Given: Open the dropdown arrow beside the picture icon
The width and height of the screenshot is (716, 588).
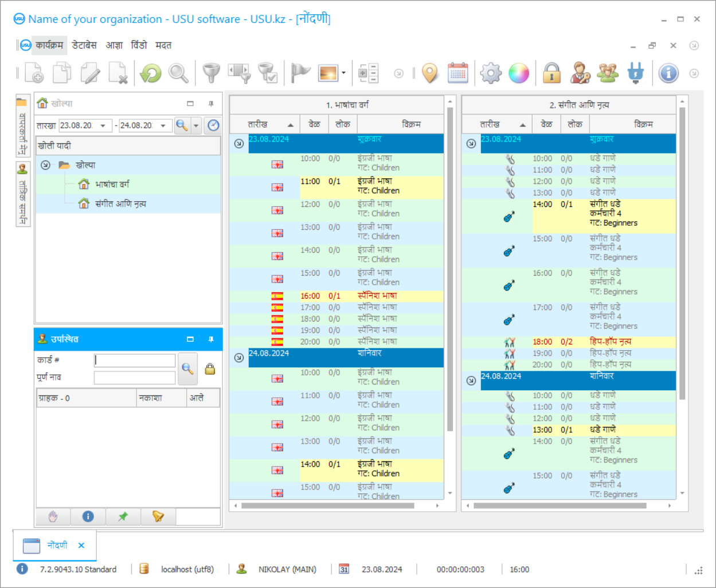Looking at the screenshot, I should coord(343,73).
